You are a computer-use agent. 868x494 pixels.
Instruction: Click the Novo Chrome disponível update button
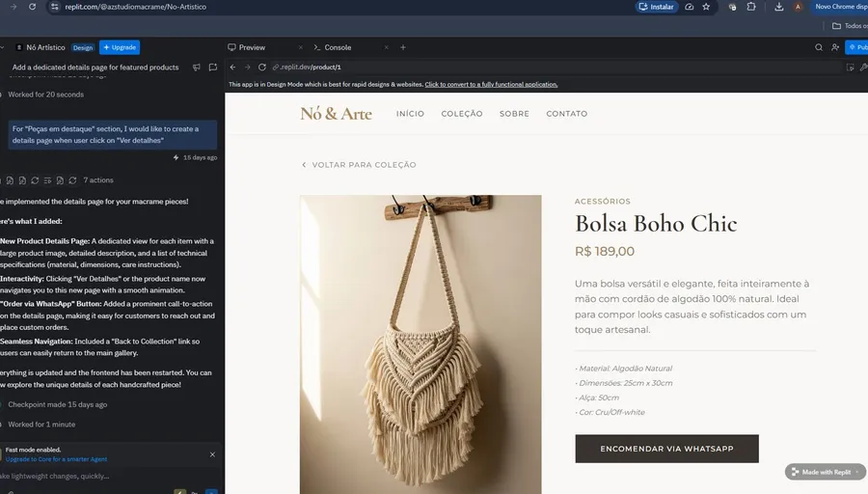(x=840, y=7)
